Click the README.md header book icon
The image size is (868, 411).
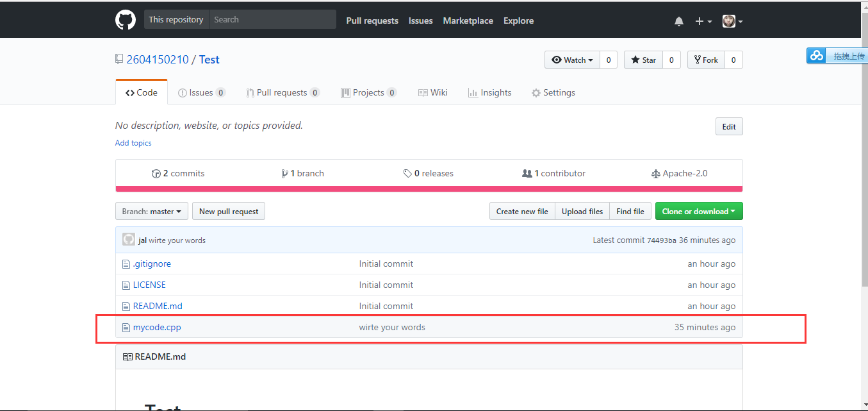[x=127, y=356]
